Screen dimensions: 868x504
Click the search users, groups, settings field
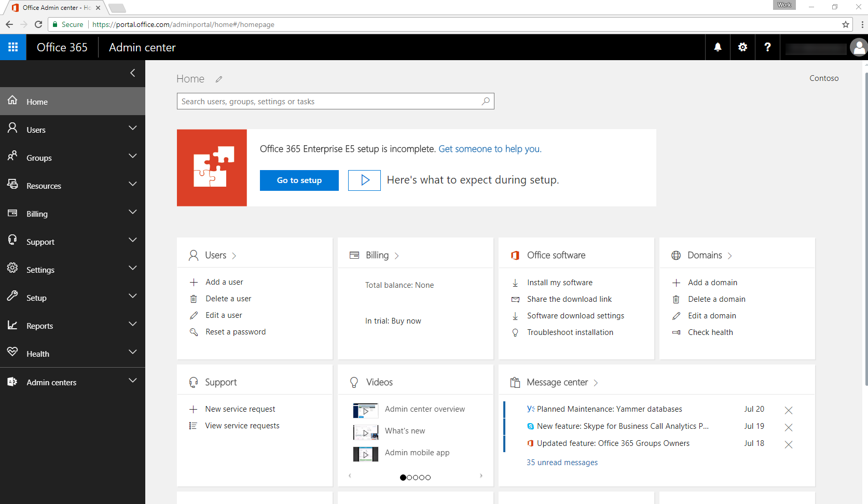point(336,101)
